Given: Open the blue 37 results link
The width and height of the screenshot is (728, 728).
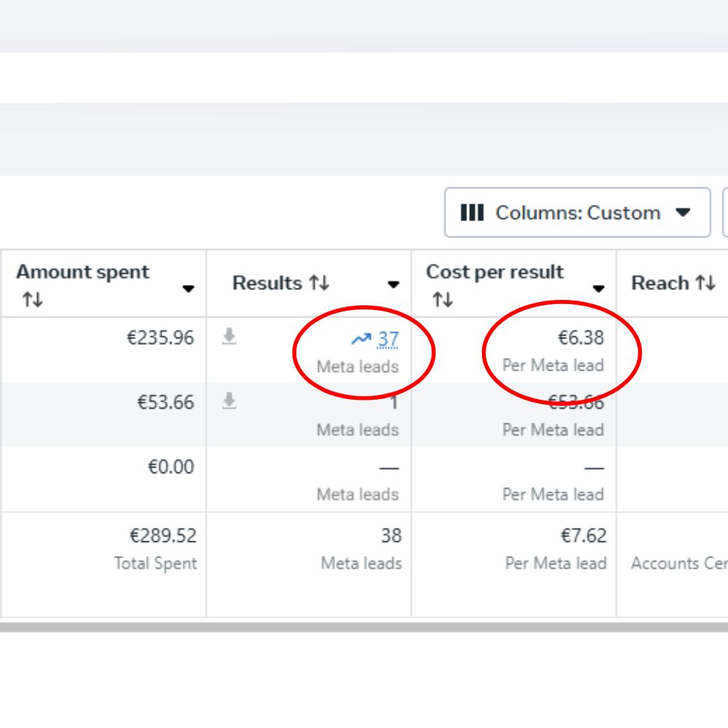Looking at the screenshot, I should (388, 339).
